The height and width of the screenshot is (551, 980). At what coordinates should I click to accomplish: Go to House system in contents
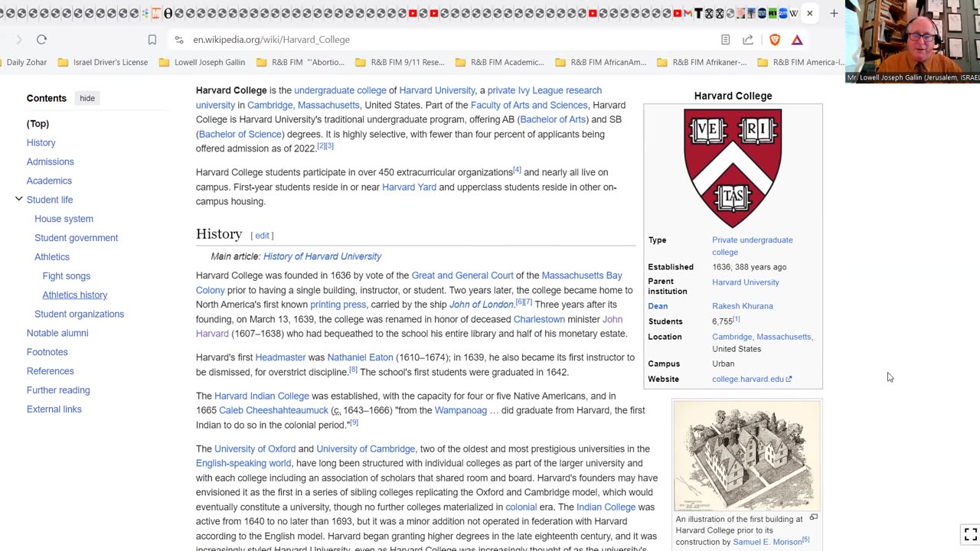(64, 219)
